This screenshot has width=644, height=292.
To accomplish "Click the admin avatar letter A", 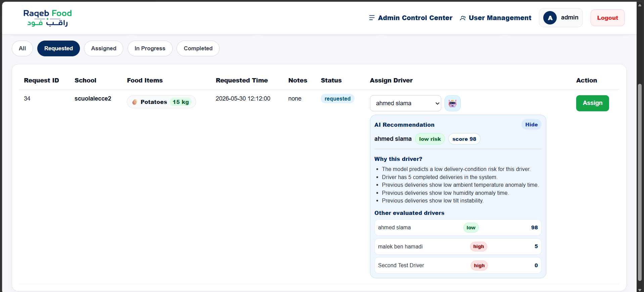I will point(550,18).
